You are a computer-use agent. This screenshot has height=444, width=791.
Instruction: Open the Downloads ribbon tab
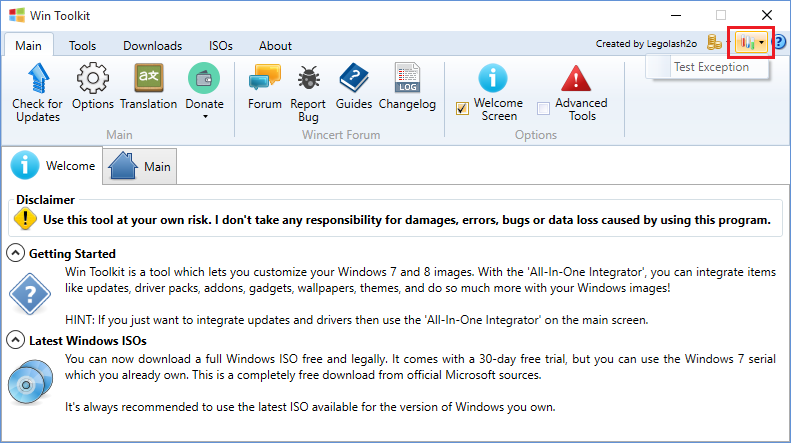(x=152, y=45)
